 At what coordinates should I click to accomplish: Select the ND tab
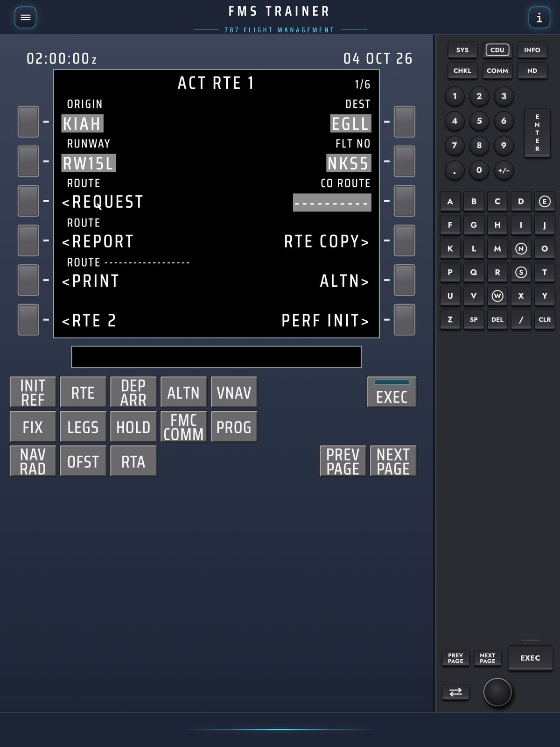(532, 70)
